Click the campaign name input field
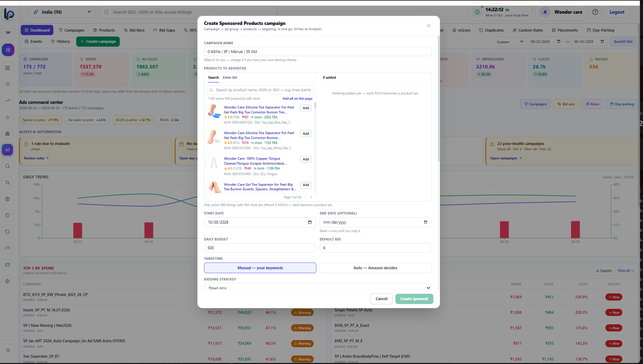643x364 pixels. (x=317, y=51)
